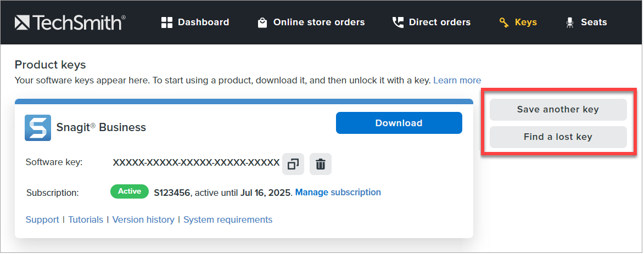This screenshot has width=644, height=254.
Task: Switch to Direct orders tab
Action: (439, 22)
